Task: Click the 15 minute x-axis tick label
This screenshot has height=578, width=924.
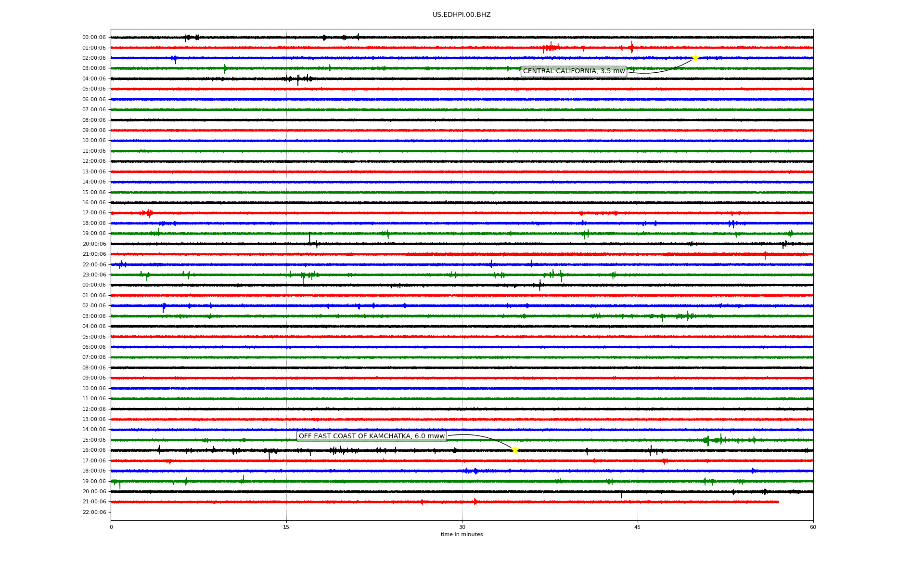Action: coord(286,527)
